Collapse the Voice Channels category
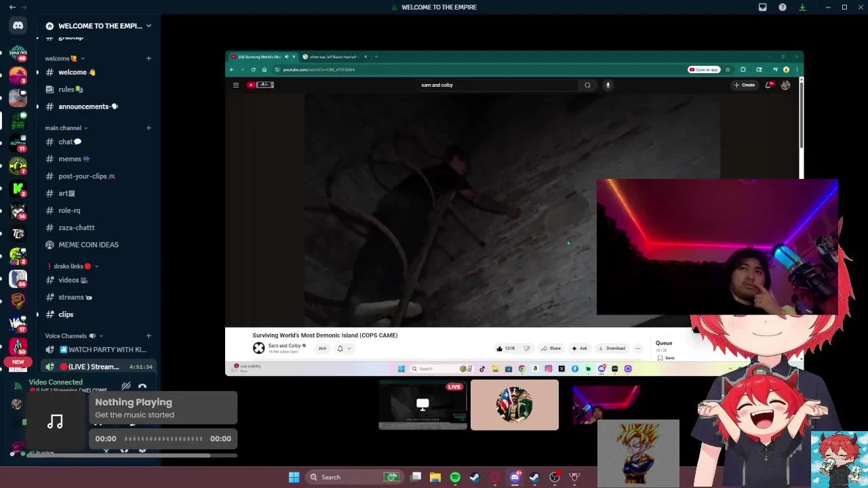868x488 pixels. tap(74, 335)
